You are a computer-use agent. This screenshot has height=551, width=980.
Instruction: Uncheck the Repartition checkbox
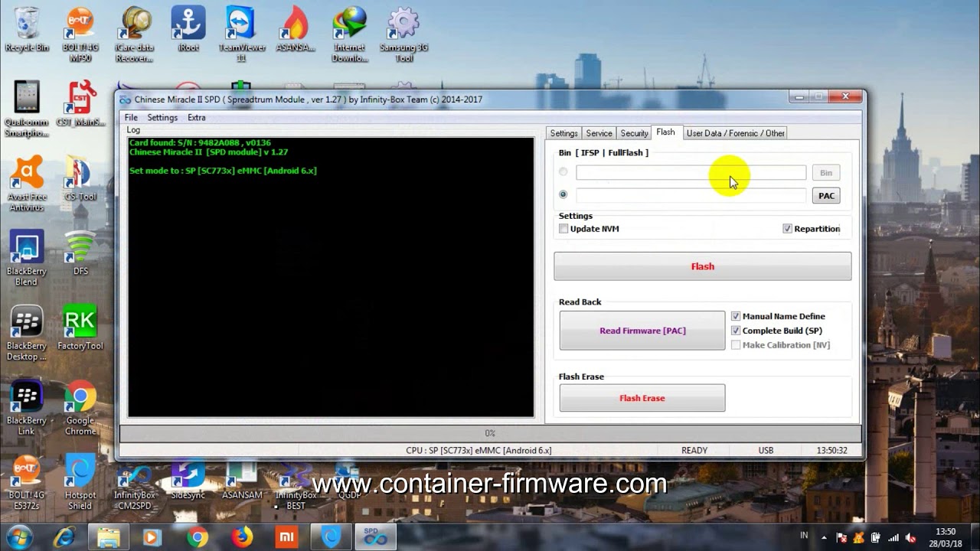pos(787,229)
